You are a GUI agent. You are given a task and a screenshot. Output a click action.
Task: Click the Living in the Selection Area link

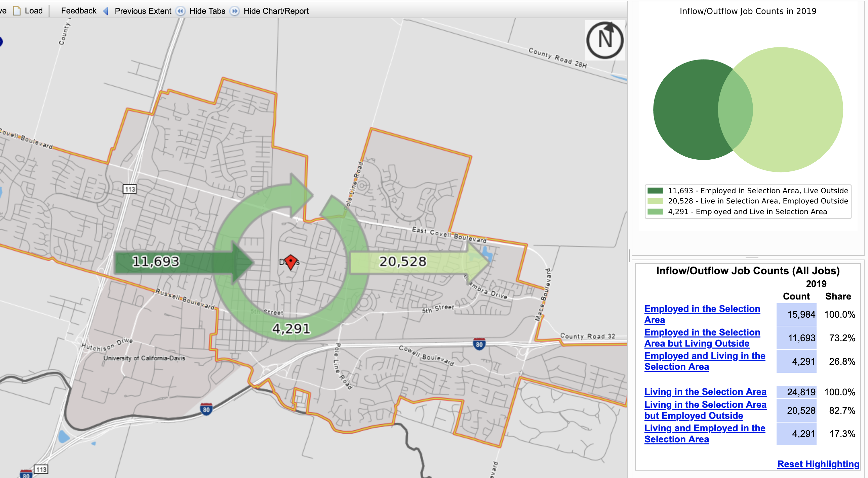click(705, 392)
